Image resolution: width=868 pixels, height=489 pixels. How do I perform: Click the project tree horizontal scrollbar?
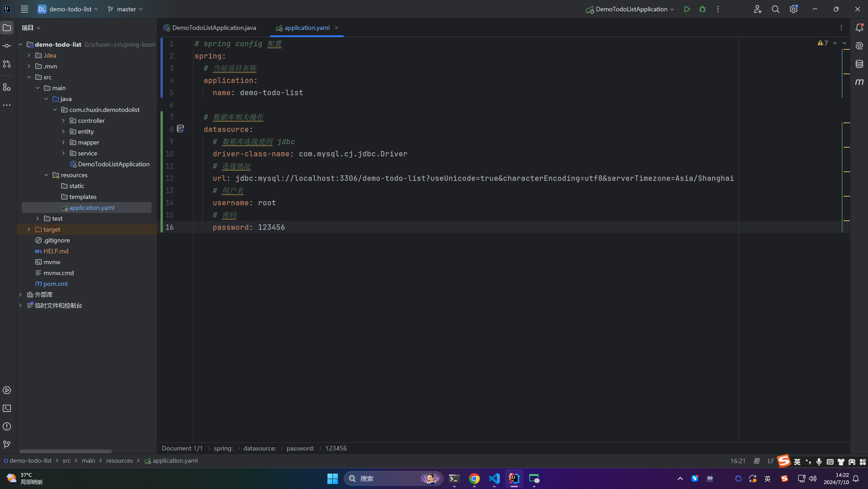[x=66, y=451]
